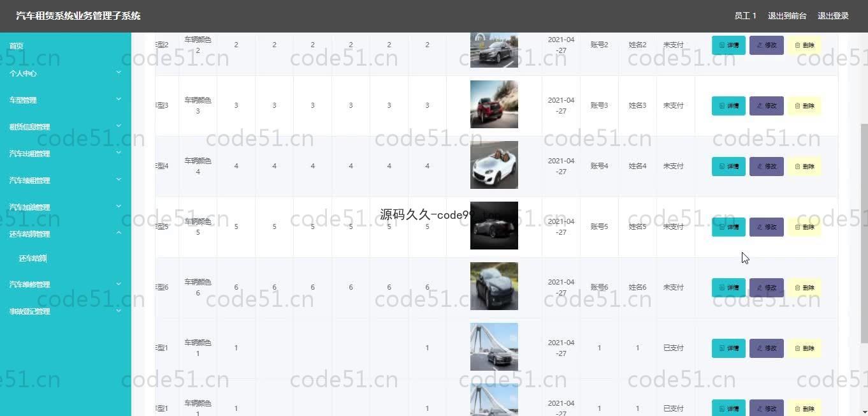Click the 2021-04-27 date in the 账号3 row

point(561,105)
